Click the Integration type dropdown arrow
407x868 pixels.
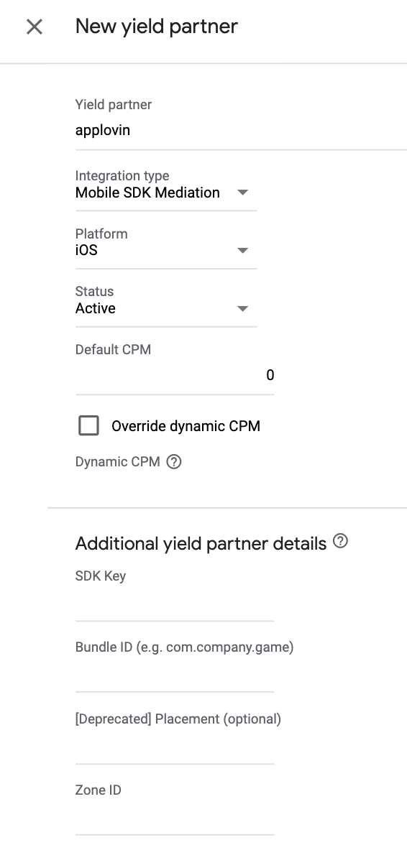(243, 193)
